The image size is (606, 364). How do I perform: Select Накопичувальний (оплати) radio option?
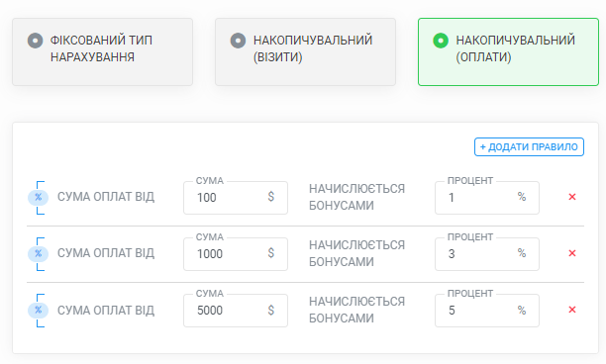pos(508,51)
